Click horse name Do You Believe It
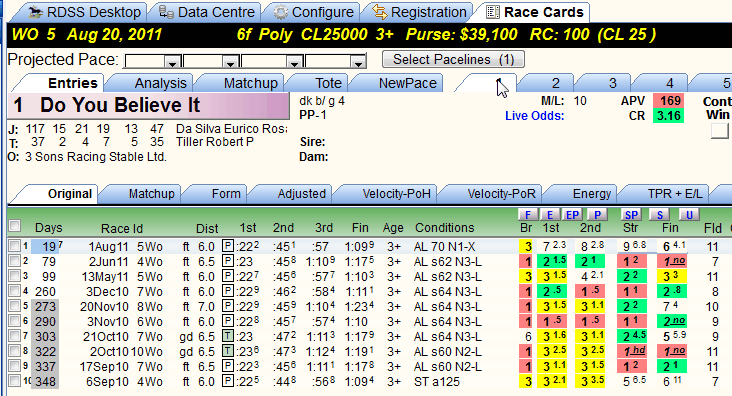 [120, 106]
